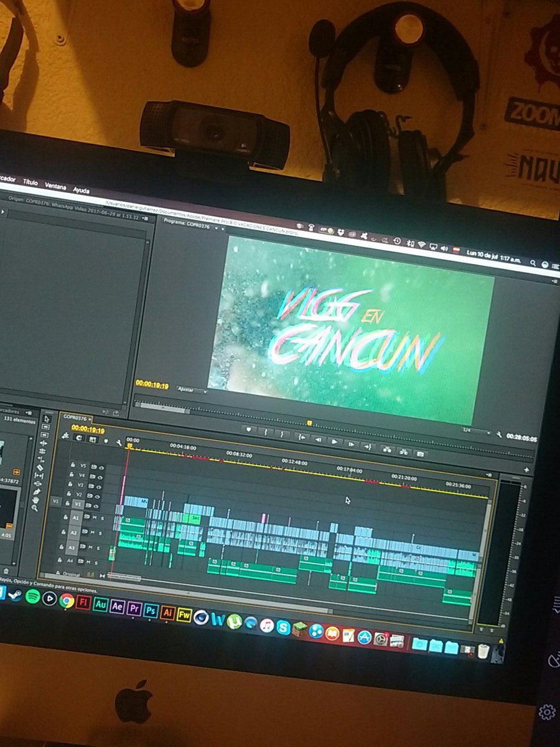Mark In point in Program monitor
The image size is (560, 747).
(x=266, y=431)
